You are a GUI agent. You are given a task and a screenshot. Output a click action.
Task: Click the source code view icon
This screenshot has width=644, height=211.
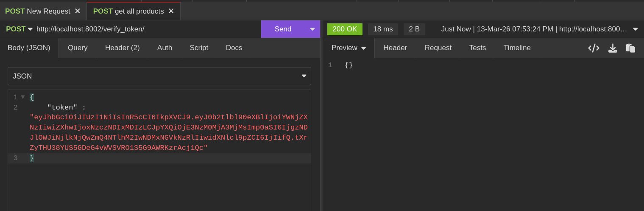tap(594, 48)
